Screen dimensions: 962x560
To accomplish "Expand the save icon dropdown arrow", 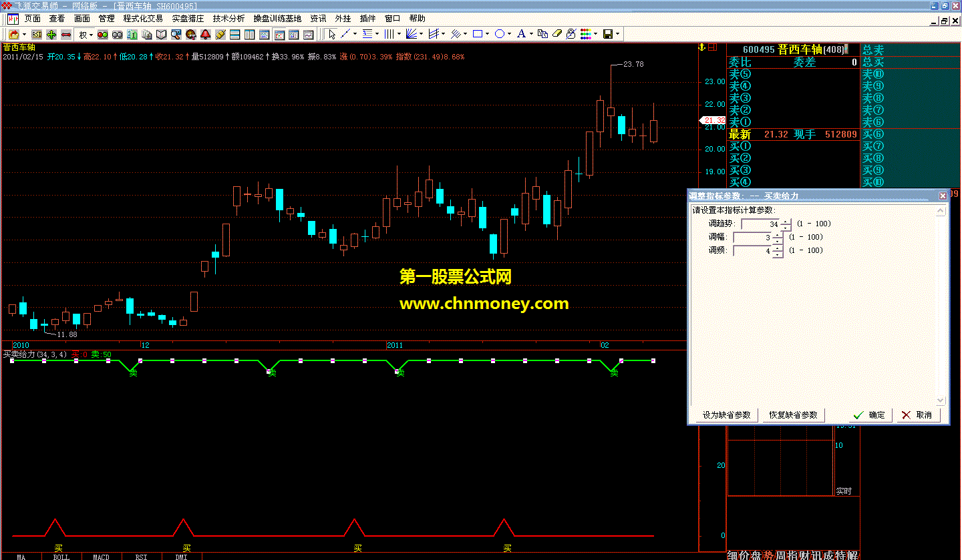I will tap(618, 34).
